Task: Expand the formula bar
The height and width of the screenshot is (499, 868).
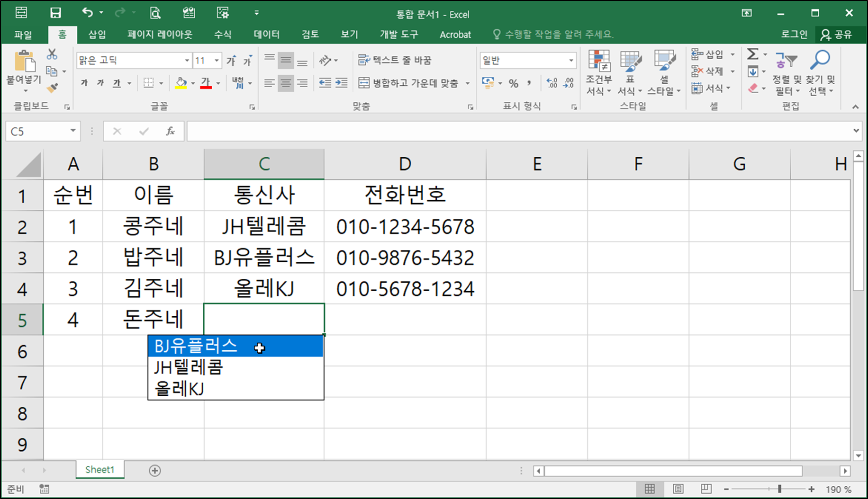Action: click(x=856, y=131)
